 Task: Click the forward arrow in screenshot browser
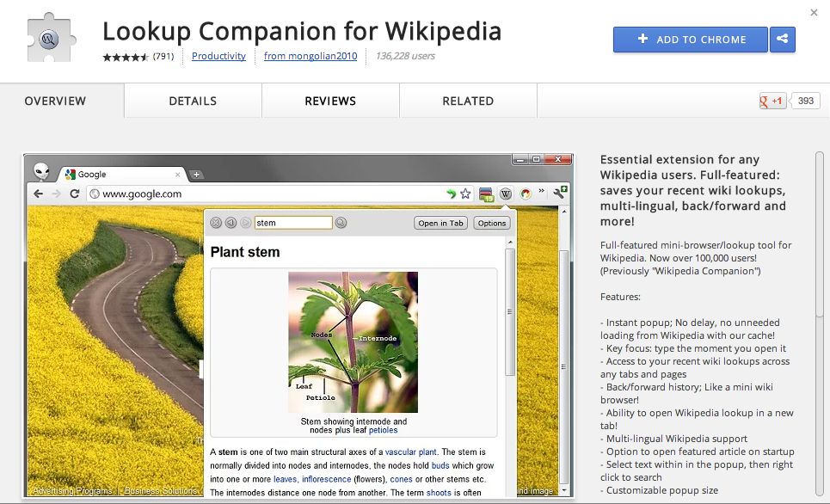tap(56, 194)
